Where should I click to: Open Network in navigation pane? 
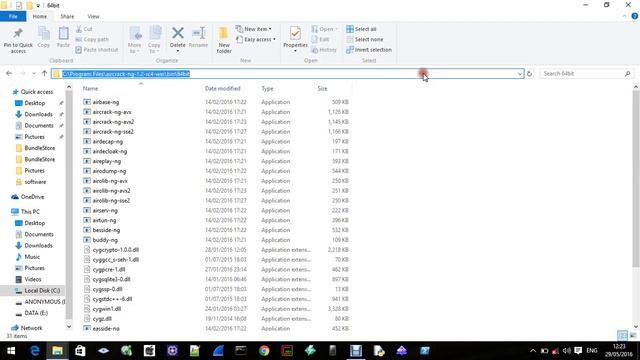(27, 328)
